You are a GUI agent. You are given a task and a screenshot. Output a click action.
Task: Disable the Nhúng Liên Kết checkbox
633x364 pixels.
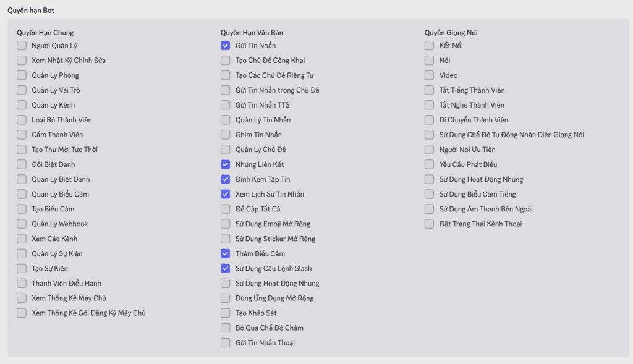pyautogui.click(x=226, y=164)
